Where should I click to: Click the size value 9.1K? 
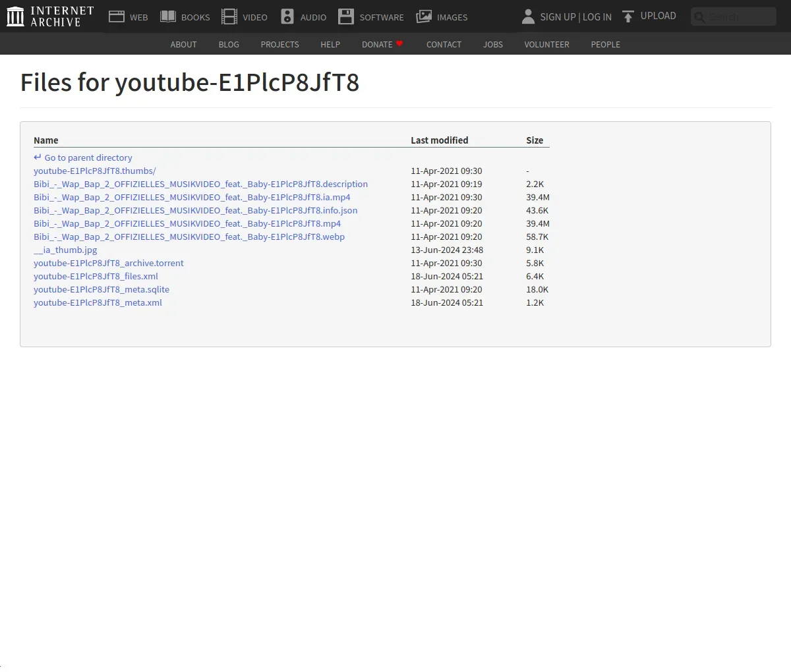coord(535,250)
